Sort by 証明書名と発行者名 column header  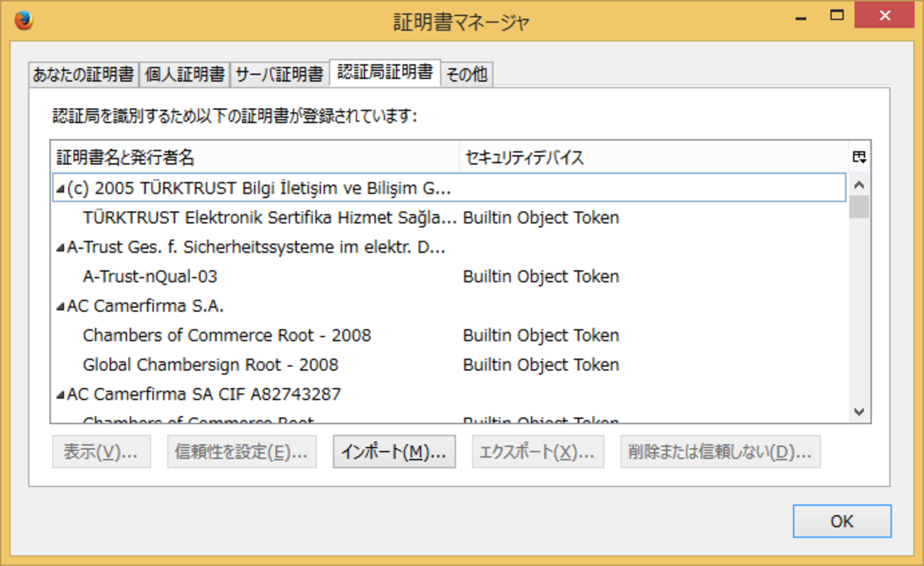(x=256, y=157)
